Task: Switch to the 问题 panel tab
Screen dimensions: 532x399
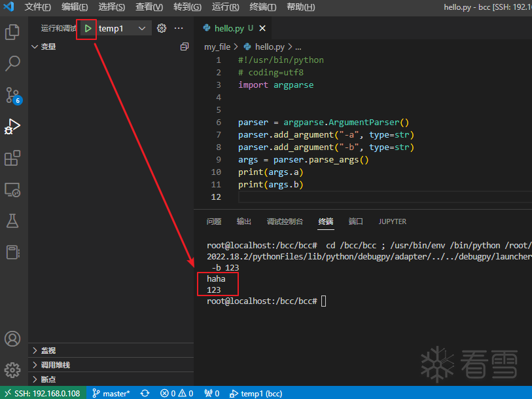Action: (214, 221)
